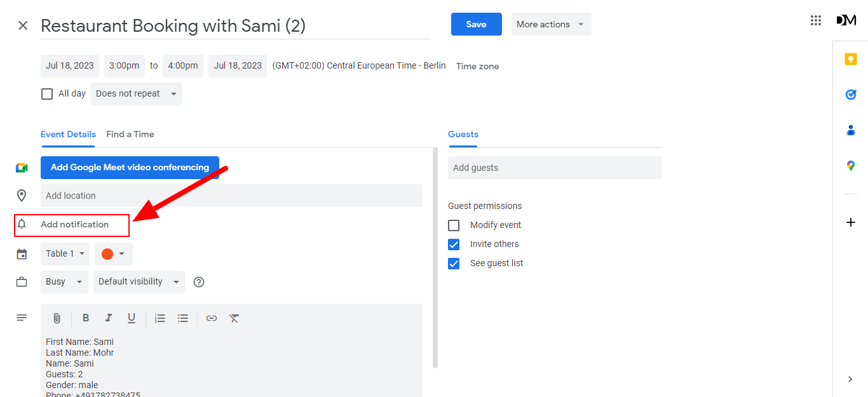Uncheck the Invite others permission
This screenshot has height=397, width=868.
454,244
